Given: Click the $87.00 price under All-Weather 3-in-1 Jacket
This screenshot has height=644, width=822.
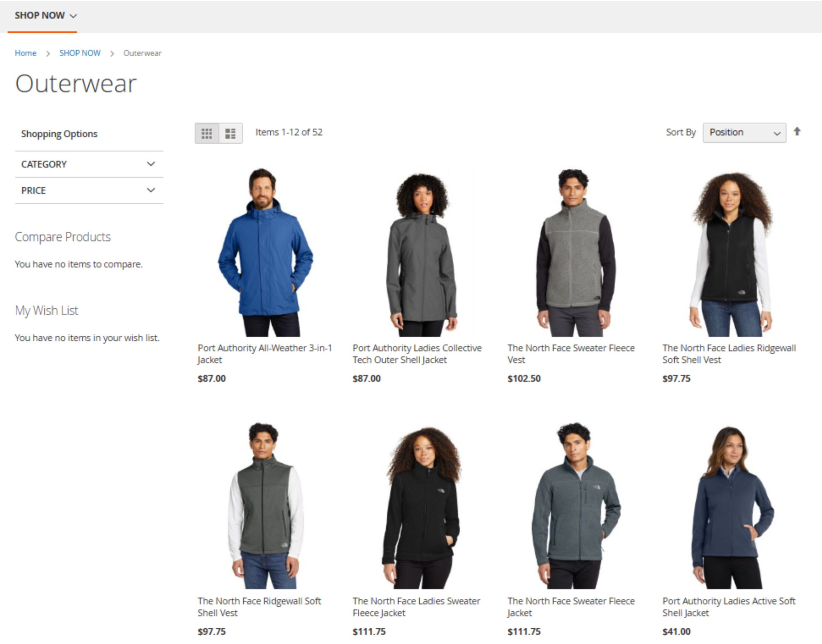Looking at the screenshot, I should [212, 379].
